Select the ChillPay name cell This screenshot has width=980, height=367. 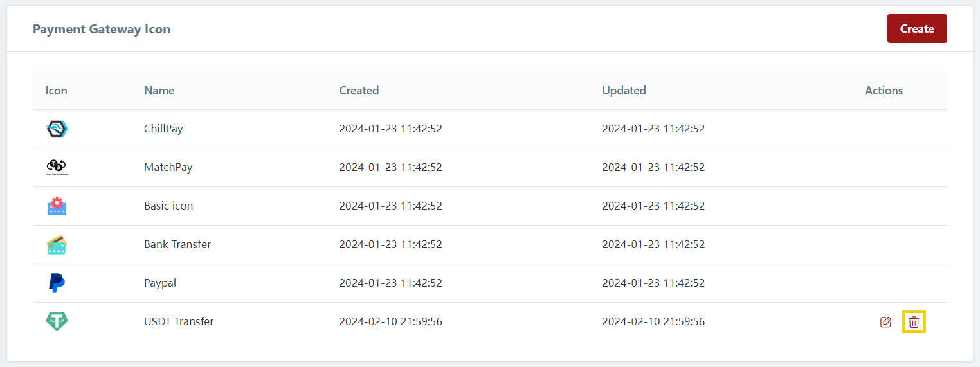(x=163, y=129)
